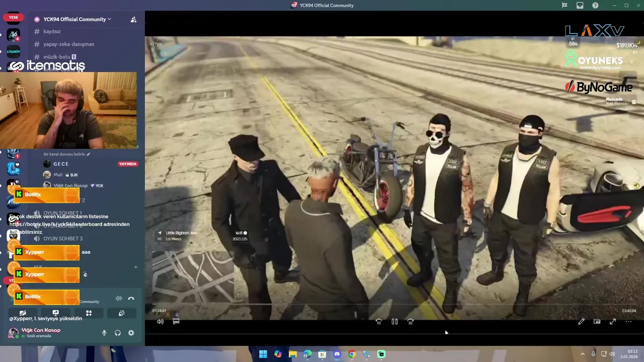This screenshot has height=362, width=644.
Task: Toggle noise suppression waveform icon
Action: [119, 298]
